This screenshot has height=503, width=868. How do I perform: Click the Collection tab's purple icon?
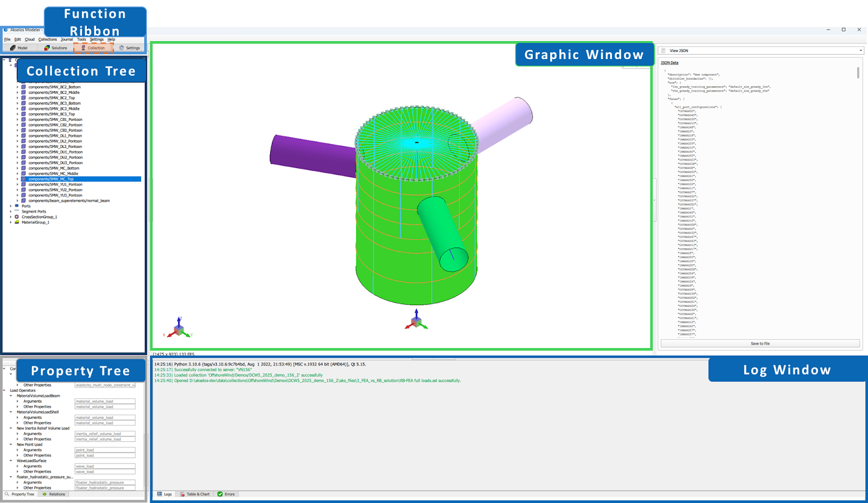[x=83, y=48]
